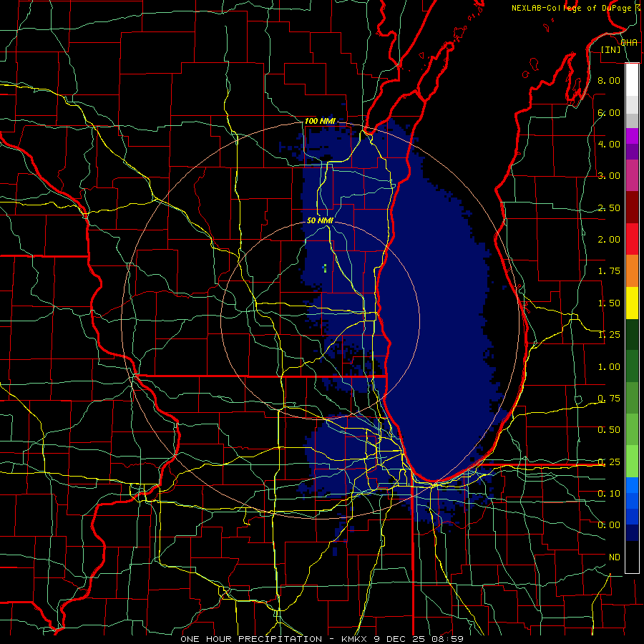Click the 0.00 legend value

[x=608, y=525]
